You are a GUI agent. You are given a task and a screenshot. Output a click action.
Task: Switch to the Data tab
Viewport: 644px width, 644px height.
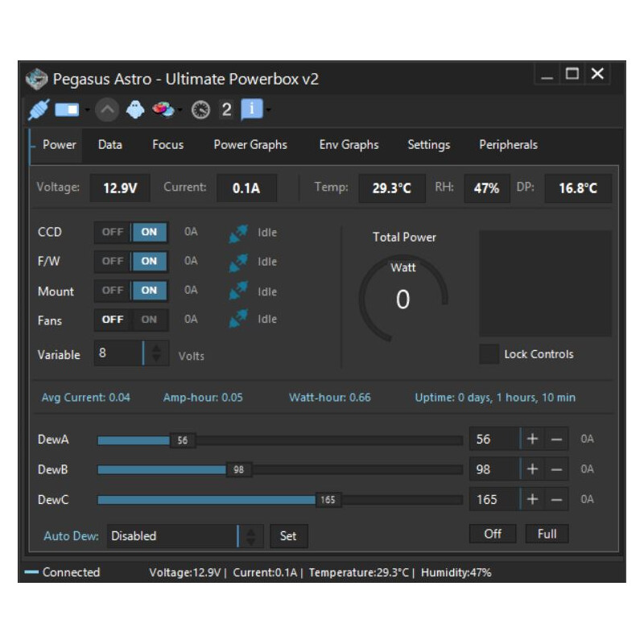click(x=110, y=145)
